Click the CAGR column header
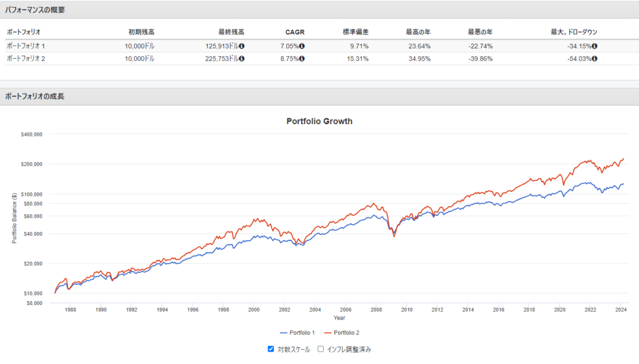The width and height of the screenshot is (639, 364). [x=295, y=31]
